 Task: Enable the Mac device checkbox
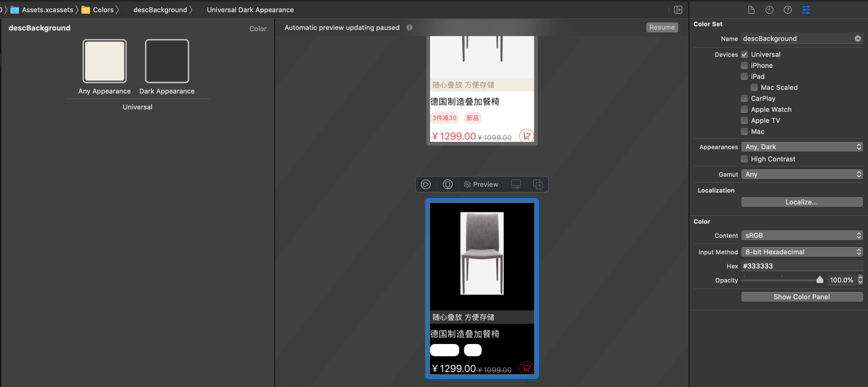point(744,131)
